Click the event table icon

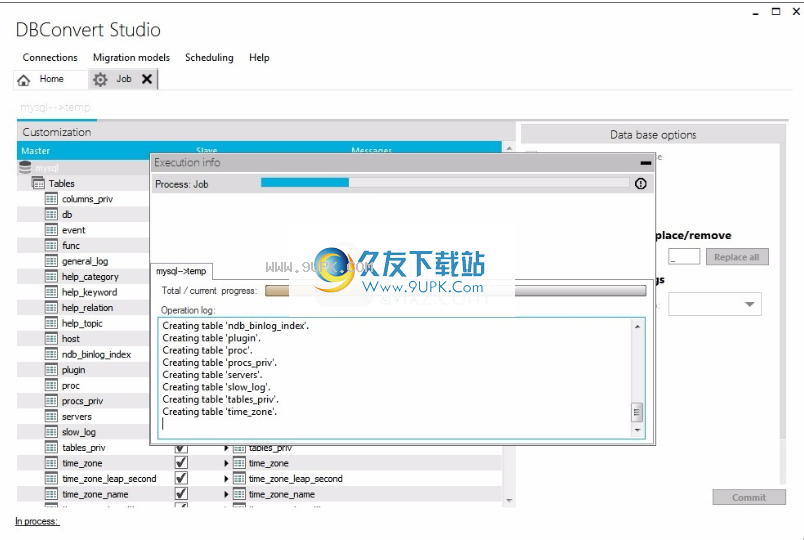51,230
